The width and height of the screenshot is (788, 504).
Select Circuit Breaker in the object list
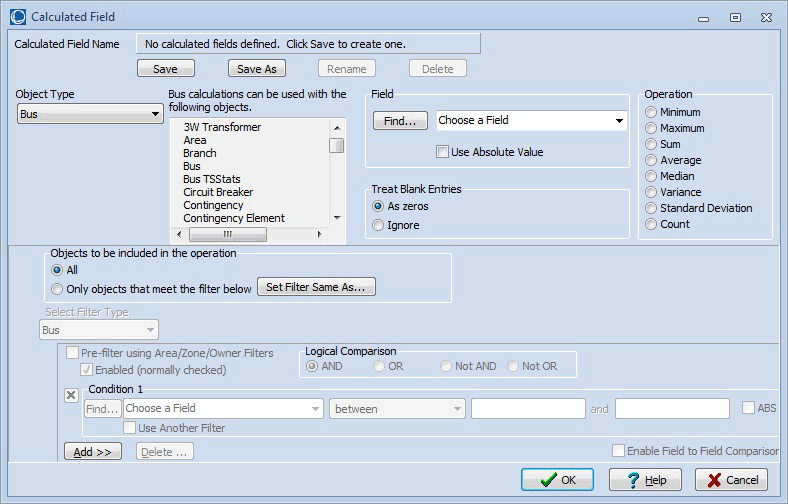click(218, 192)
